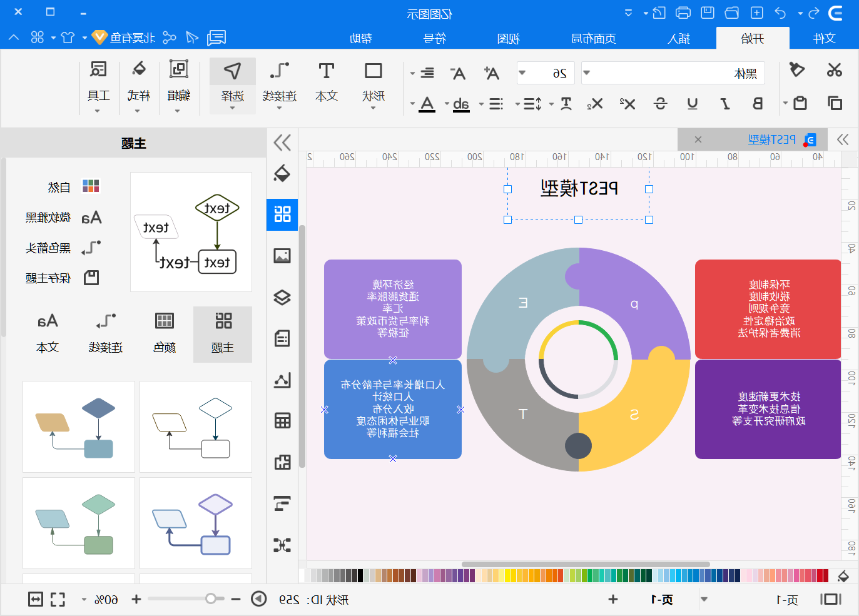Screen dimensions: 859x616
Task: Click the Paste clipboard icon
Action: 800,103
